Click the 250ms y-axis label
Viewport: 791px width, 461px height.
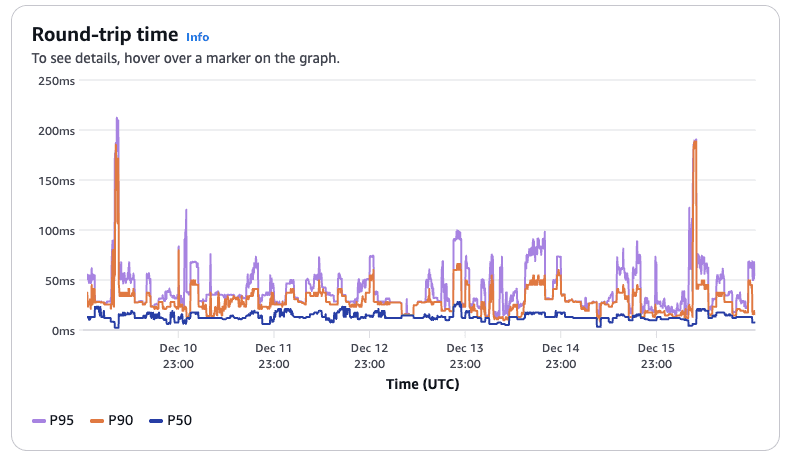pyautogui.click(x=56, y=81)
